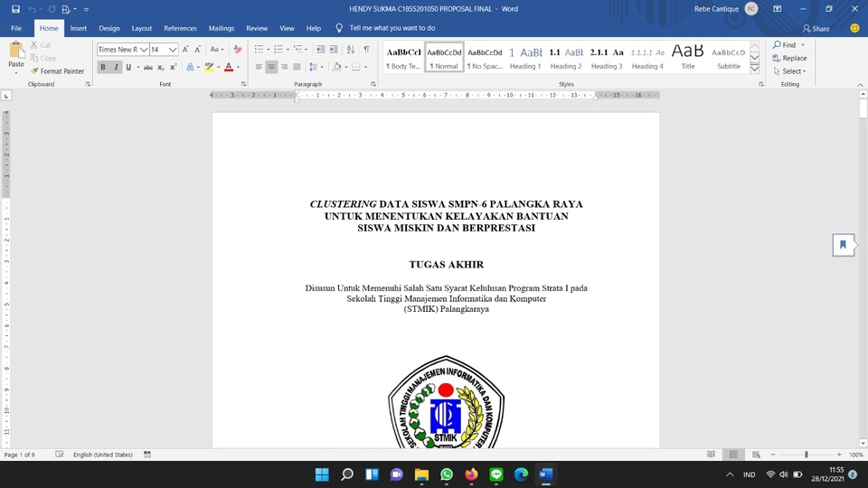Toggle Italic formatting
The width and height of the screenshot is (868, 488).
coord(116,67)
